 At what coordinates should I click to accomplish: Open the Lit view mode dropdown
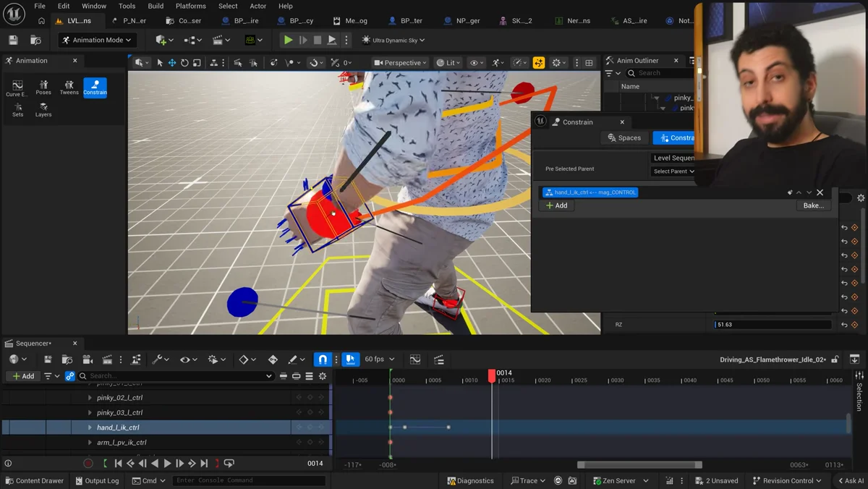[448, 63]
